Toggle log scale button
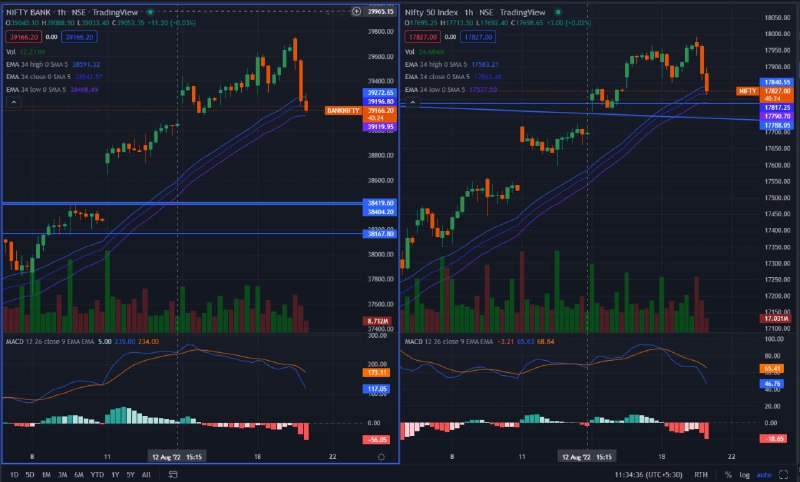 coord(744,475)
